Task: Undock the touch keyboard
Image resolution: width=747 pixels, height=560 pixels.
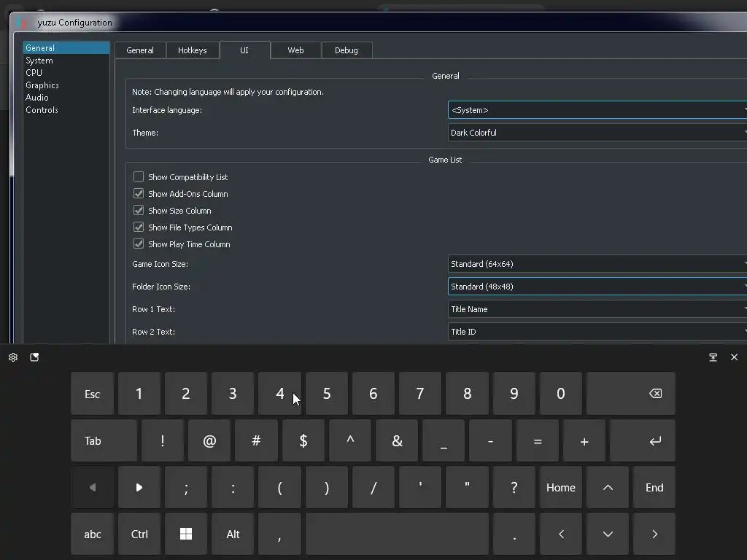Action: click(x=713, y=357)
